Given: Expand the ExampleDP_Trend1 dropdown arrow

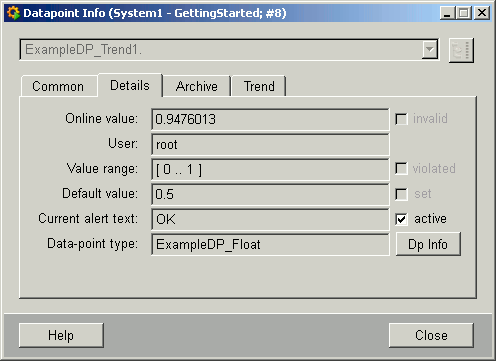Looking at the screenshot, I should point(430,50).
